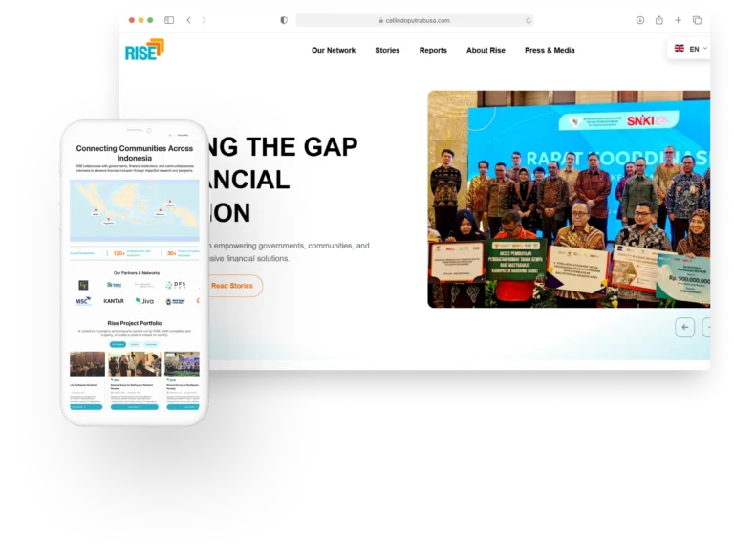Click the KANTAR partner logo on phone
Screen dimensions: 734x560
[x=114, y=301]
